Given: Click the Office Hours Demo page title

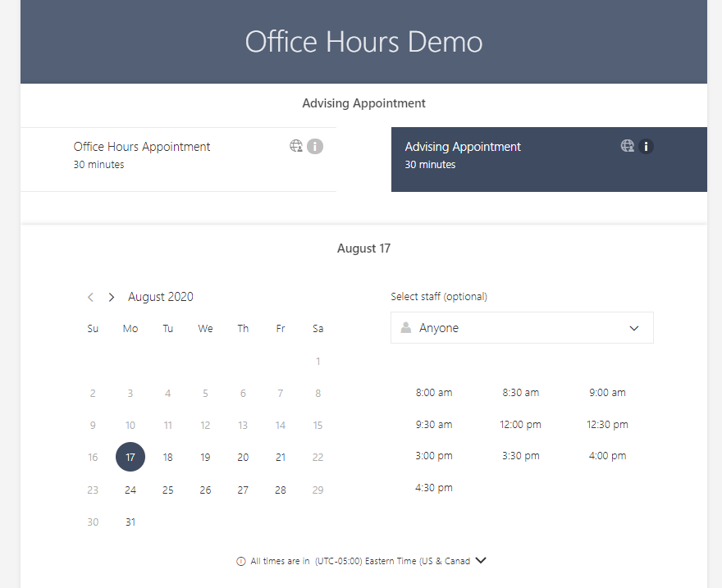Looking at the screenshot, I should (x=363, y=42).
